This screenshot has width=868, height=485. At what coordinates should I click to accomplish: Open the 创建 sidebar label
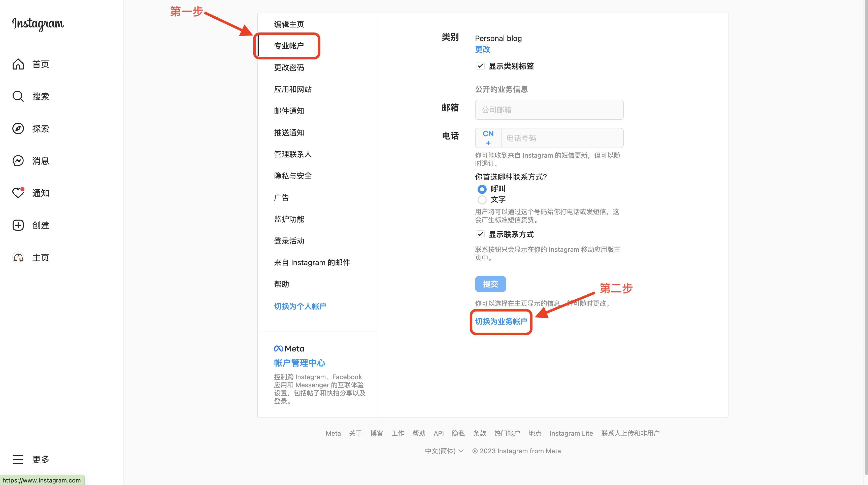[x=41, y=225]
